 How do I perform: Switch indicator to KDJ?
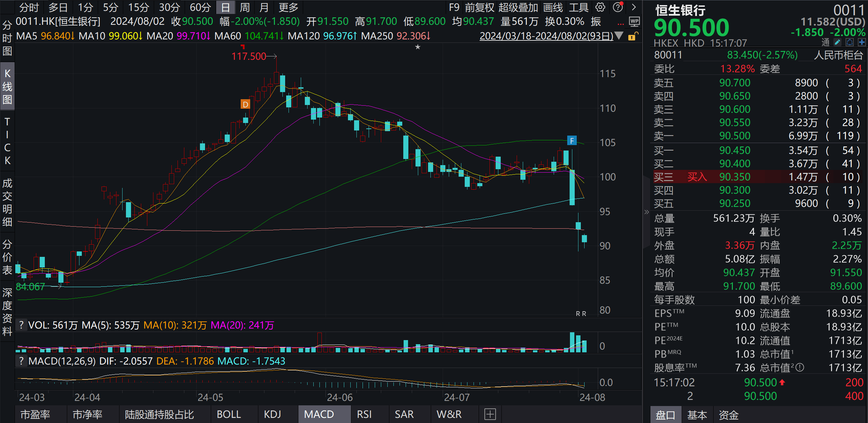point(272,414)
